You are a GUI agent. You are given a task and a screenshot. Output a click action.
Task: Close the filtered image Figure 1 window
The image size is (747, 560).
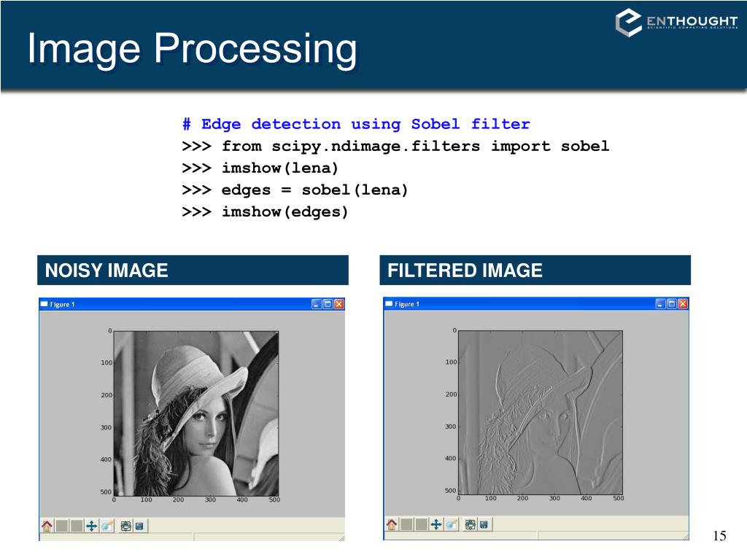tap(683, 303)
